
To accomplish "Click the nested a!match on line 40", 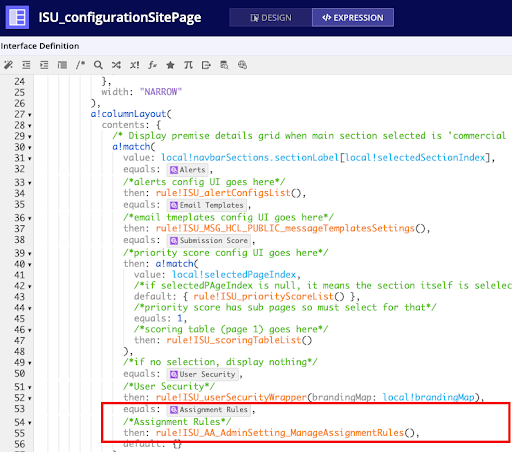I will 174,263.
